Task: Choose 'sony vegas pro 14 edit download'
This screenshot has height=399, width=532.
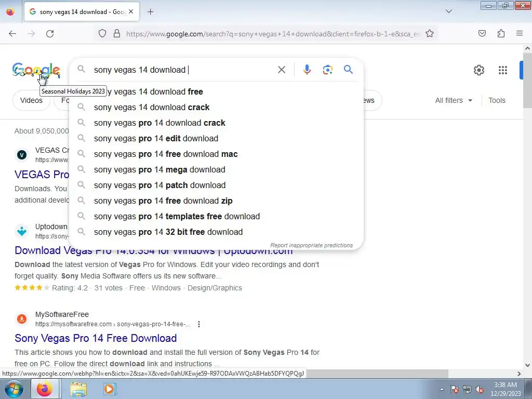Action: pos(216,138)
